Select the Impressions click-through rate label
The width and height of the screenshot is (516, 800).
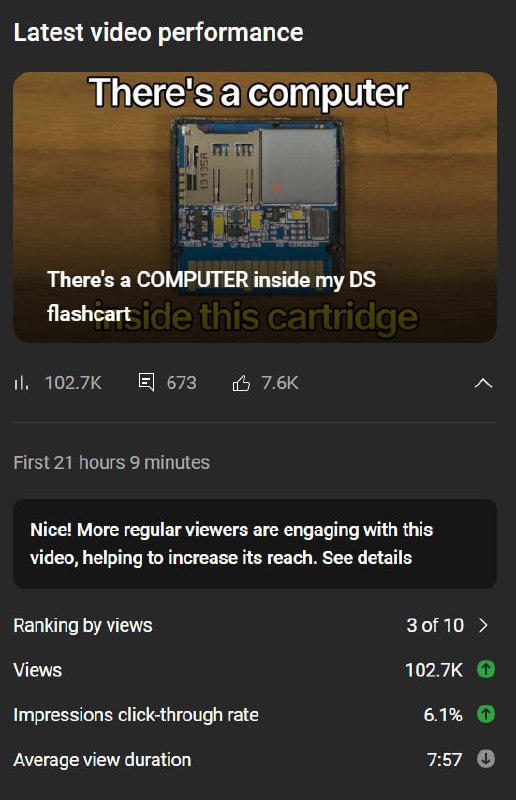coord(136,715)
